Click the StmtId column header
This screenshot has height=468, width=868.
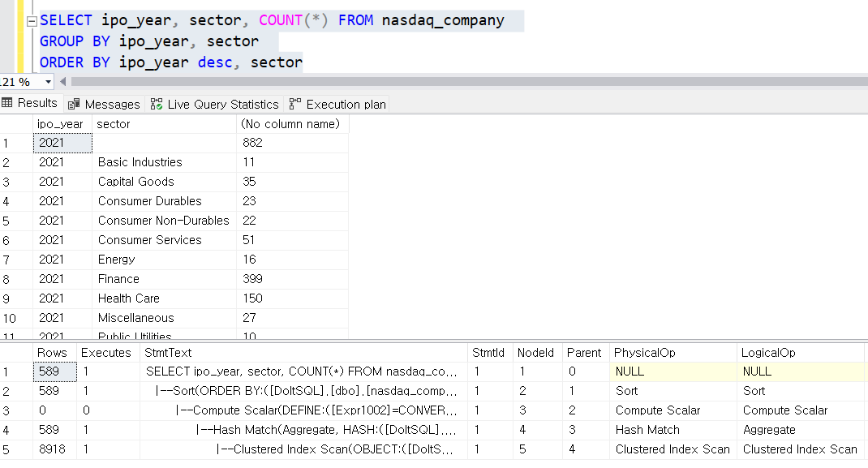click(x=490, y=352)
